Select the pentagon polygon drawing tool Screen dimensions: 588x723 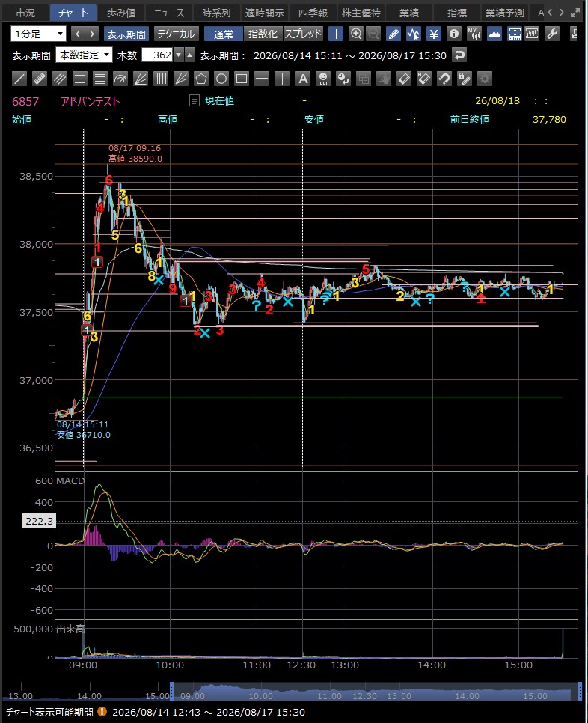pos(201,79)
